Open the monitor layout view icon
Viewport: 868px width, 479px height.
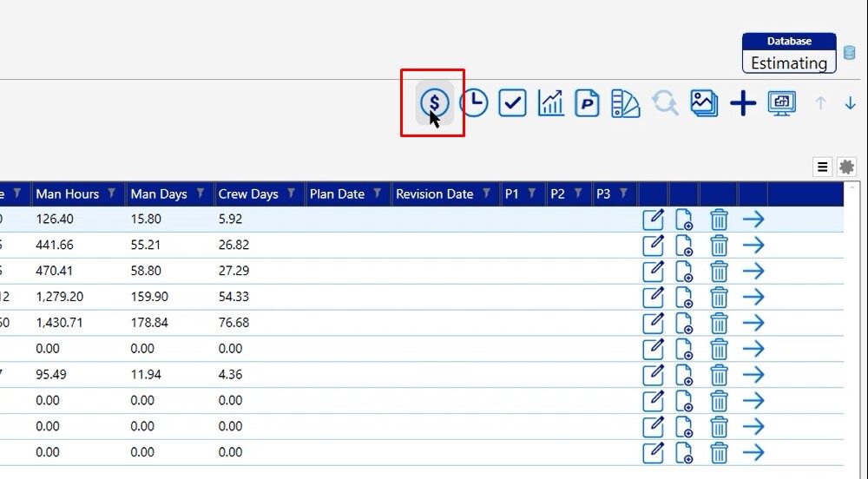click(782, 103)
